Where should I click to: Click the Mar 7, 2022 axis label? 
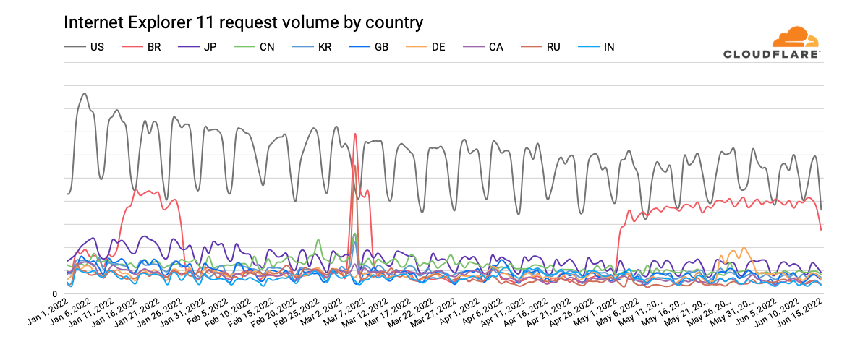tap(344, 311)
